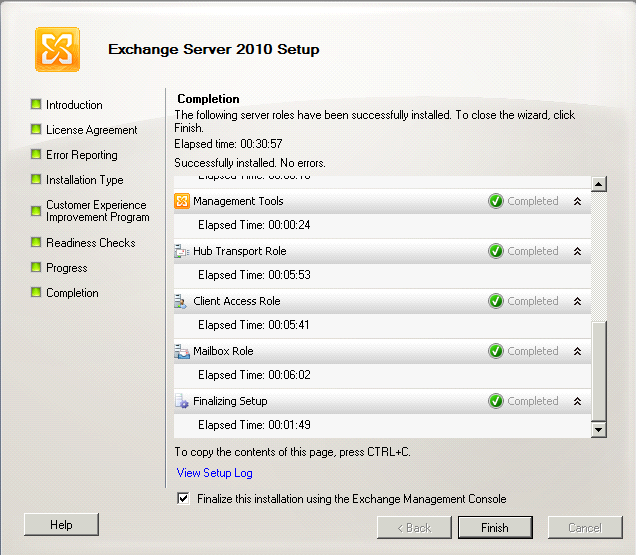The image size is (636, 555).
Task: Collapse the Finalizing Setup section
Action: [578, 401]
